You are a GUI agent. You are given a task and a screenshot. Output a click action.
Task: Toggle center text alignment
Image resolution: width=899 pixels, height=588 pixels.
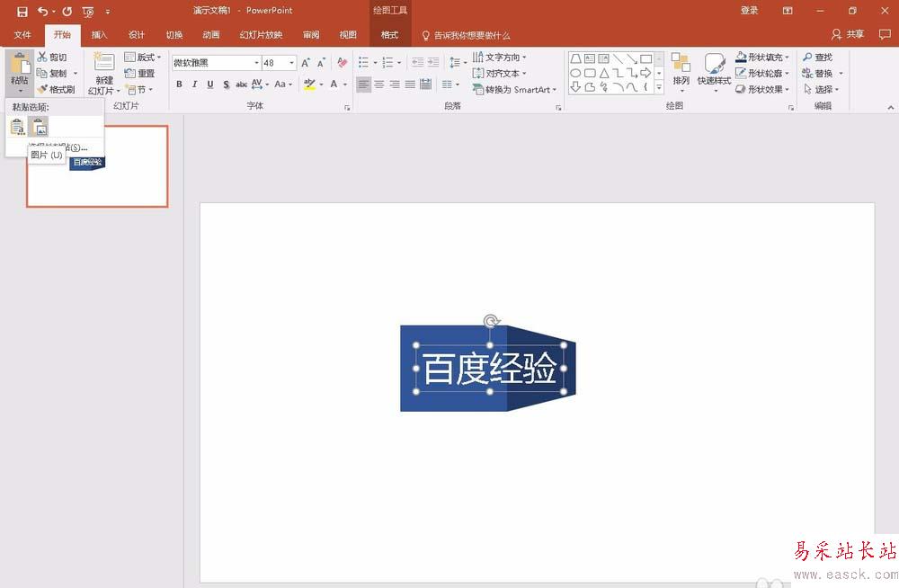tap(379, 85)
